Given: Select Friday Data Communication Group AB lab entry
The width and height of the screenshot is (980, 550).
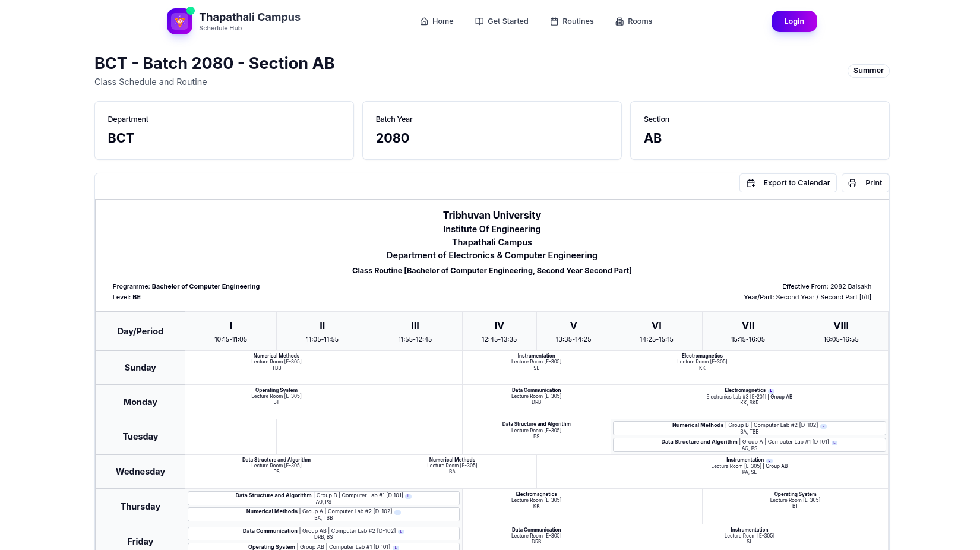Looking at the screenshot, I should tap(324, 534).
